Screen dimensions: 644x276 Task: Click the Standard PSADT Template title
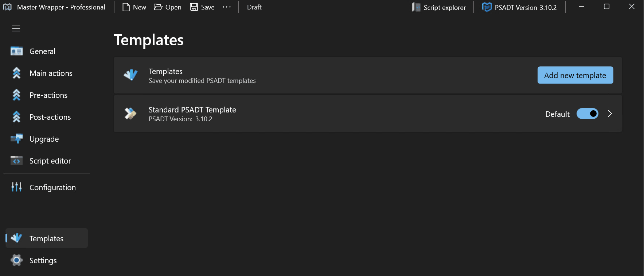(192, 110)
